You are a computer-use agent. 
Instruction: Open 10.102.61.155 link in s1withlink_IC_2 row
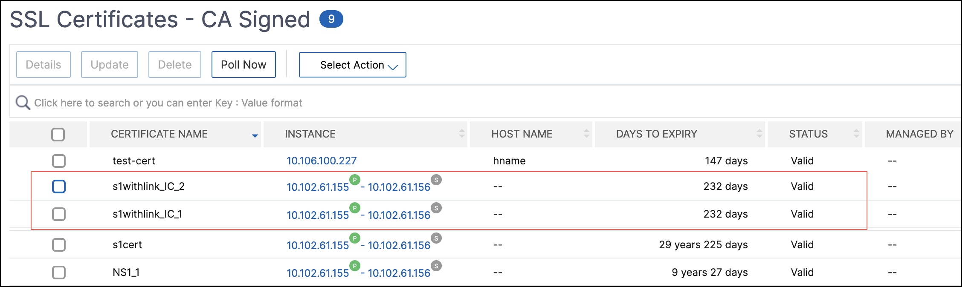tap(318, 187)
